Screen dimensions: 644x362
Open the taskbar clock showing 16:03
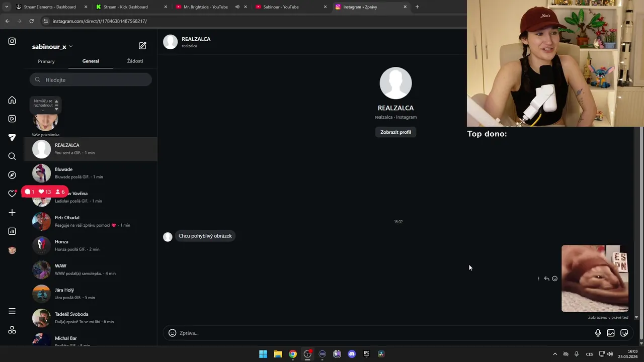coord(628,354)
